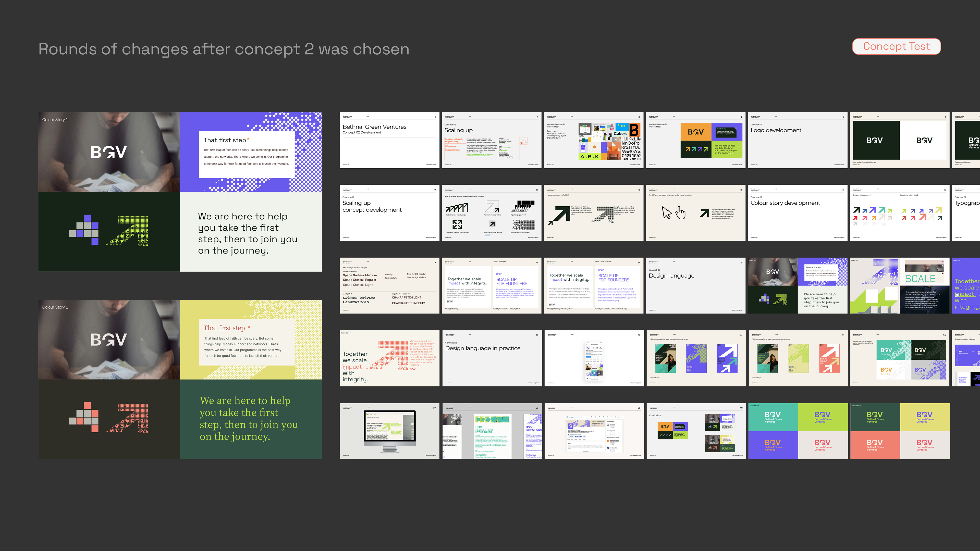Click the purple pixel block icon in Colour Story 1
The width and height of the screenshot is (980, 551).
tap(84, 230)
